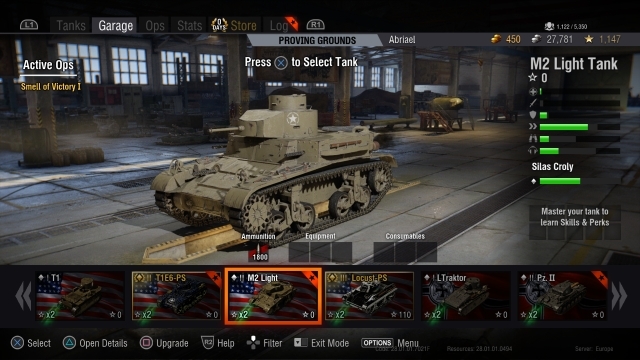Switch tabs with the R1 button

point(316,25)
